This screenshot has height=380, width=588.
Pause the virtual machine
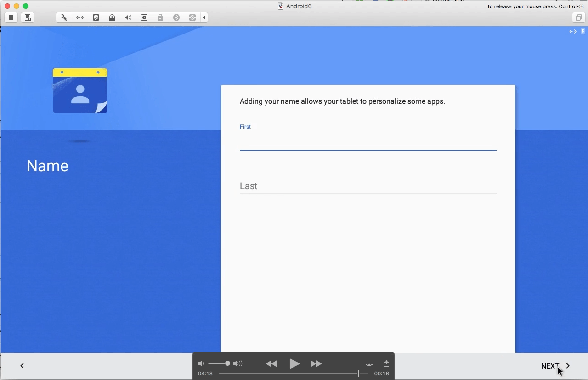point(11,17)
